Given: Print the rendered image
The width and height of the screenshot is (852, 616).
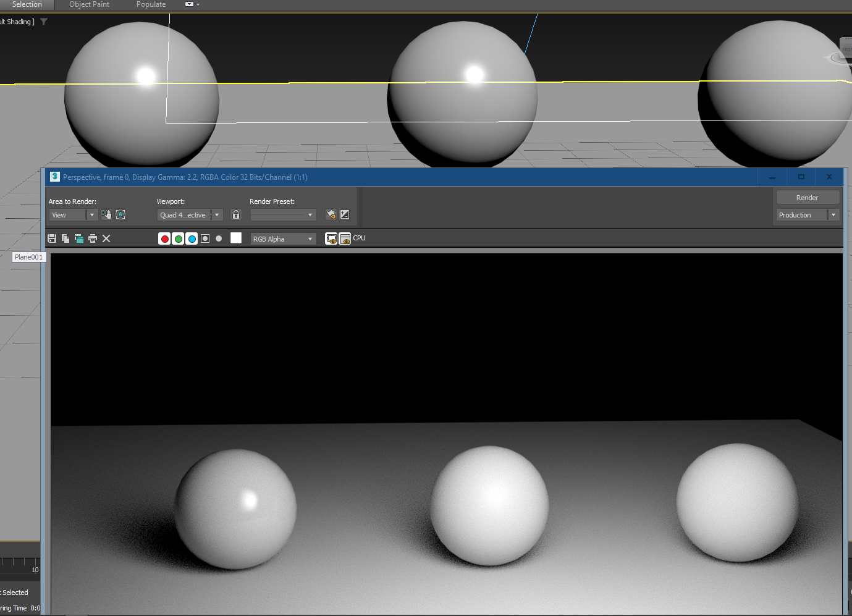Looking at the screenshot, I should click(92, 238).
